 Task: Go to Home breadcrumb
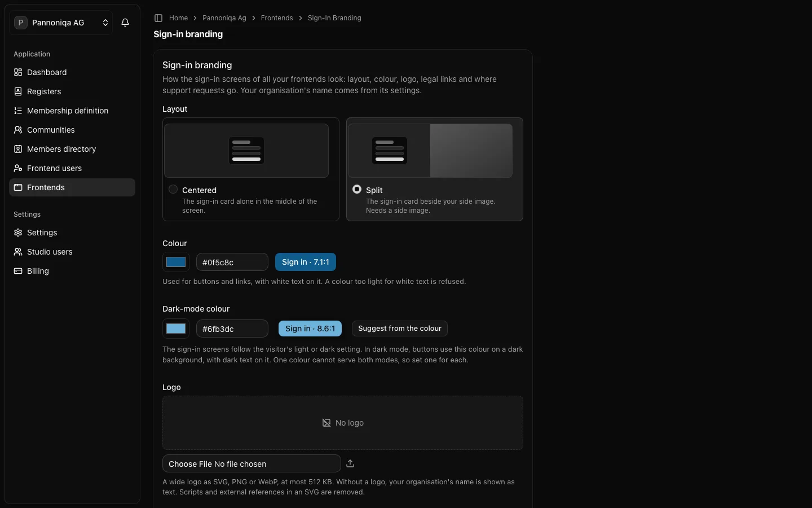point(178,18)
